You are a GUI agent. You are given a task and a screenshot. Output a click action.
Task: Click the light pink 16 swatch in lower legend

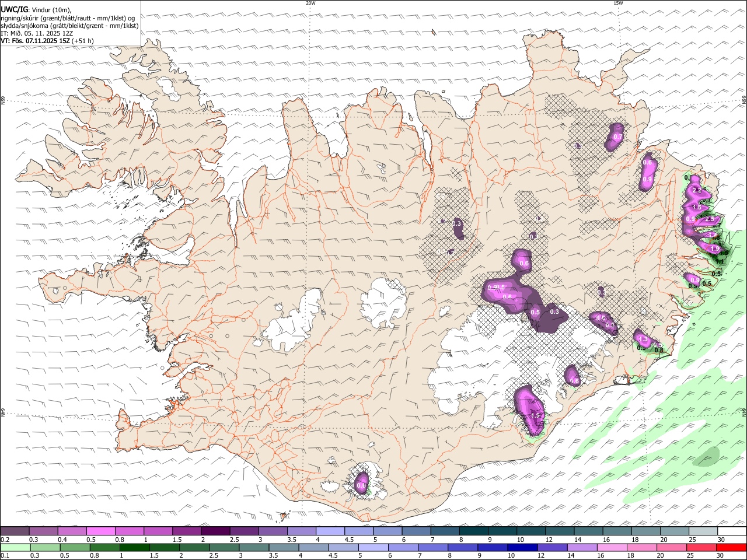tap(612, 548)
